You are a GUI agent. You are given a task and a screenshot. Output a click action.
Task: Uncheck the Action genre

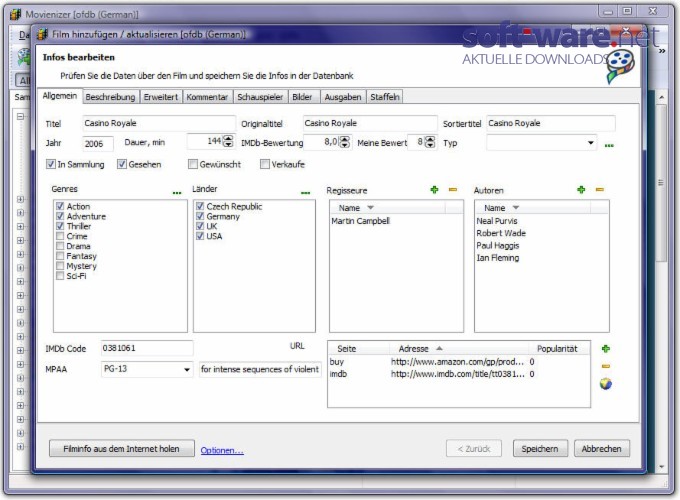coord(60,206)
